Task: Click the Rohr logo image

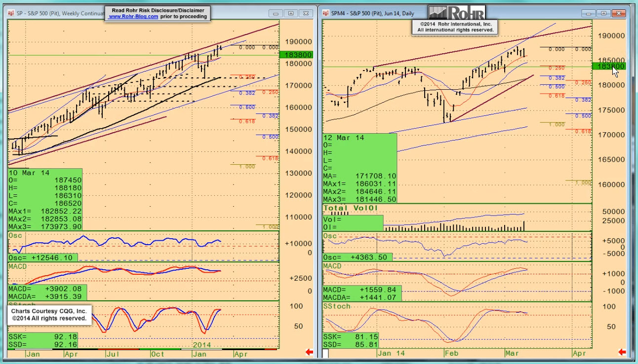Action: pyautogui.click(x=457, y=12)
